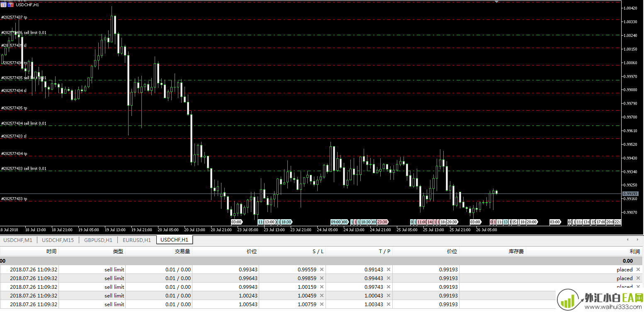Remove take profit 0.99443 with its X icon
Image resolution: width=644 pixels, height=312 pixels.
(x=389, y=278)
